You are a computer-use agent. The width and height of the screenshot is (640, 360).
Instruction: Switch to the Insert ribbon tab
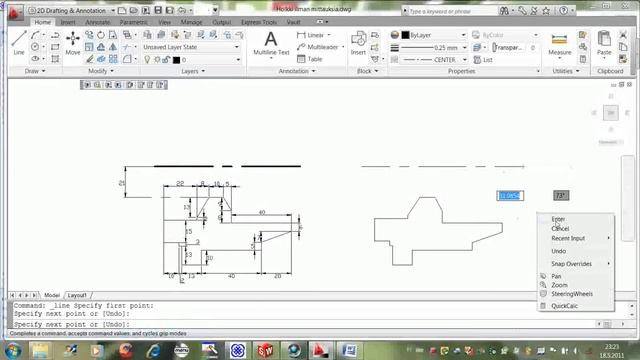coord(68,22)
